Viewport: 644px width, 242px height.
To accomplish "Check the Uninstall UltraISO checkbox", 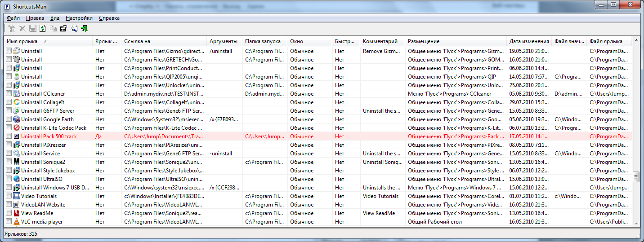I will [x=9, y=179].
